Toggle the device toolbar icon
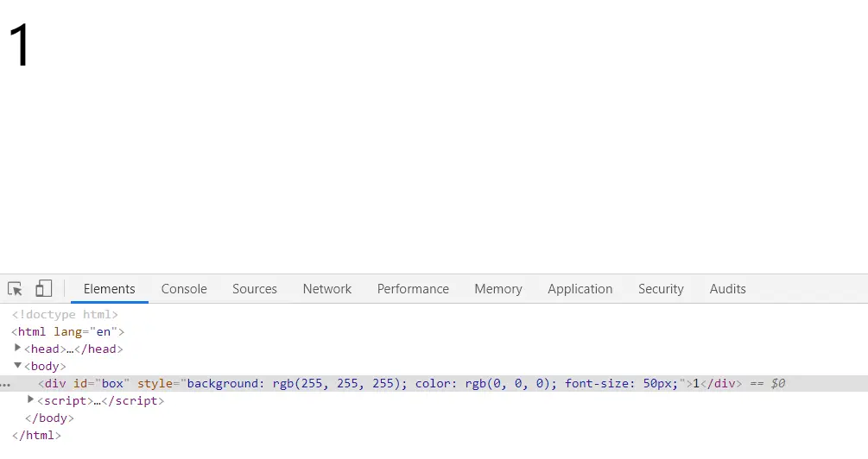868x459 pixels. [x=44, y=289]
